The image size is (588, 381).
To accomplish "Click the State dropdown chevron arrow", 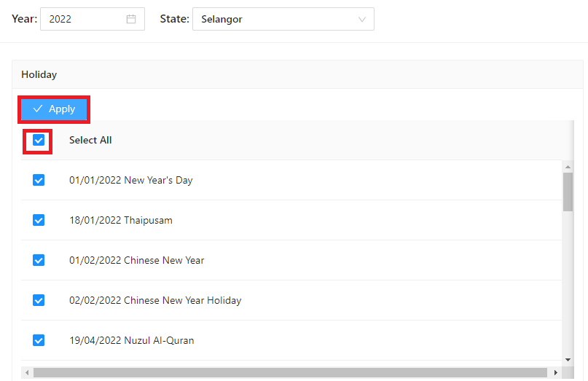I will tap(362, 20).
